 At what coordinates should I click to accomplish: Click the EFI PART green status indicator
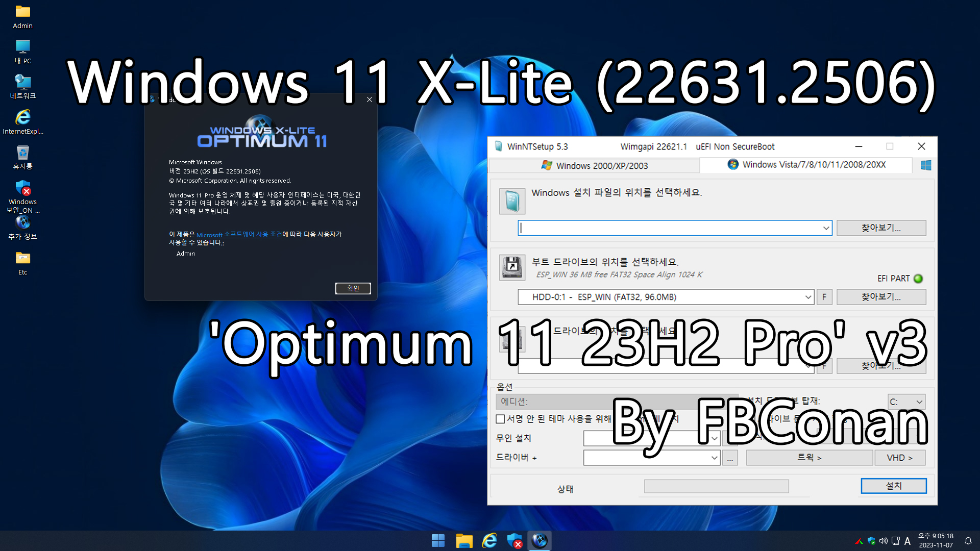918,279
